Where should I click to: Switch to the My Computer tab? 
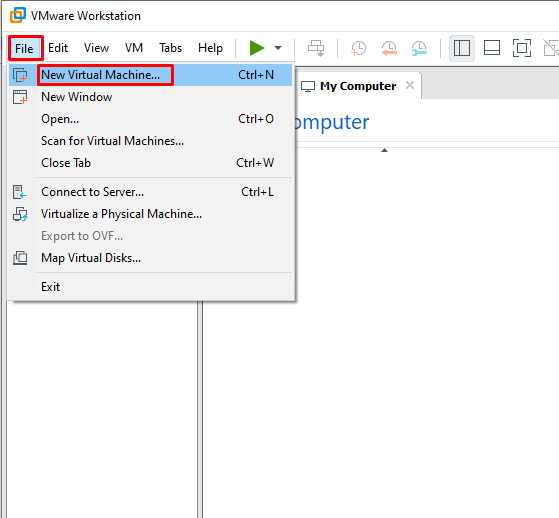point(358,86)
